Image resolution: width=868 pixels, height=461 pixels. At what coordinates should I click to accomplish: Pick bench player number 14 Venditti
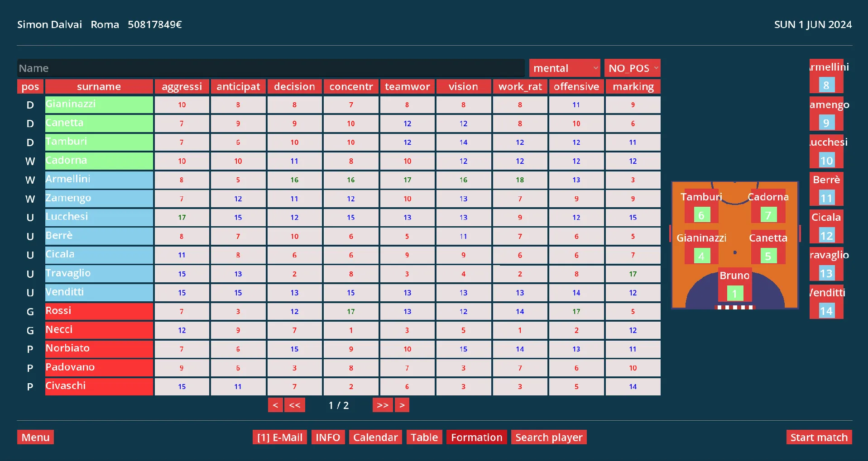826,311
